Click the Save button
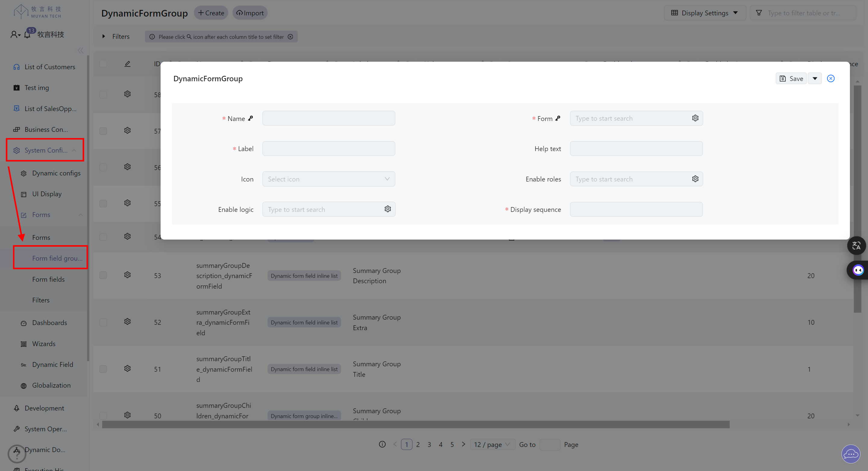The image size is (868, 471). (x=791, y=79)
